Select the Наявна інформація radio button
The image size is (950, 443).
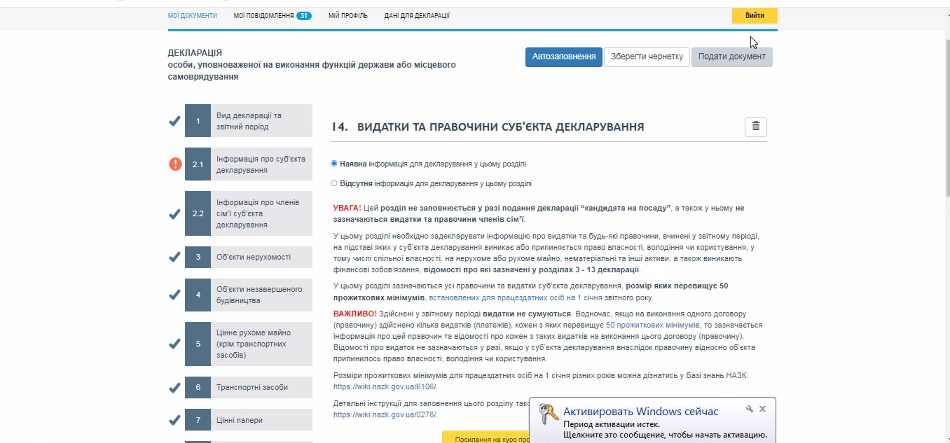pos(334,163)
